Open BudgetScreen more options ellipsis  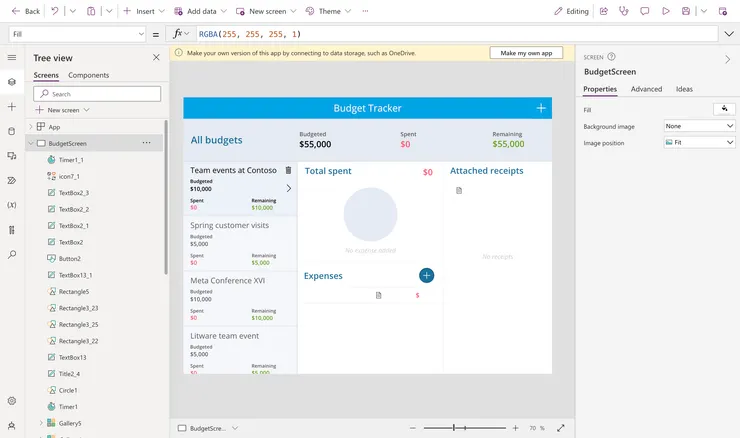(147, 143)
